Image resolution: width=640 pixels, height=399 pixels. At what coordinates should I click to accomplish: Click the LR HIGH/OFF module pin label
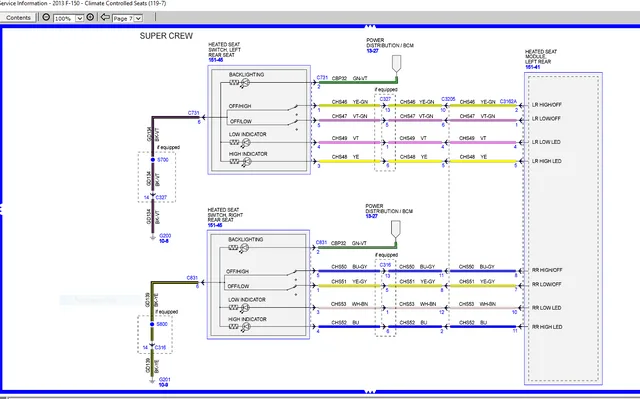[x=547, y=105]
